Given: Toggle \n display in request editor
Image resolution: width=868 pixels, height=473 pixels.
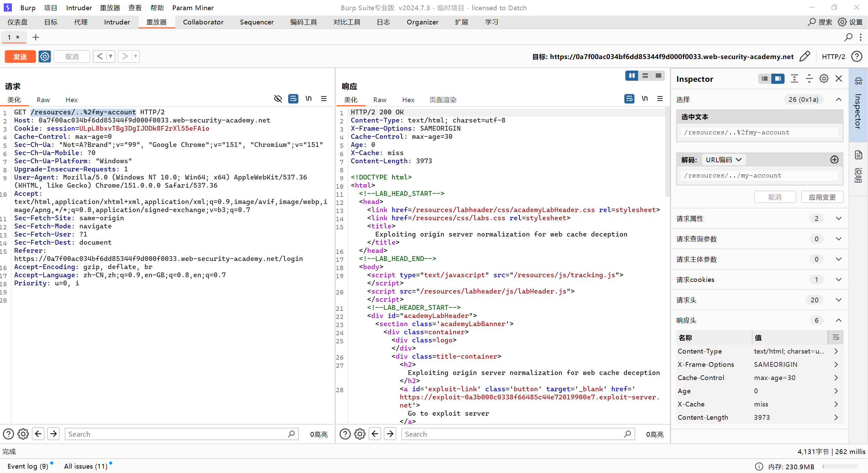Looking at the screenshot, I should pos(309,99).
